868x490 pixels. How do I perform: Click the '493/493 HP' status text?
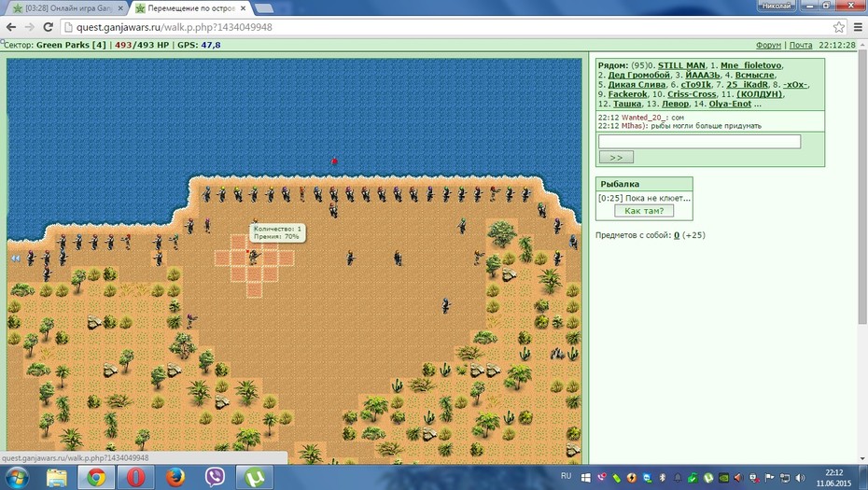pos(142,45)
